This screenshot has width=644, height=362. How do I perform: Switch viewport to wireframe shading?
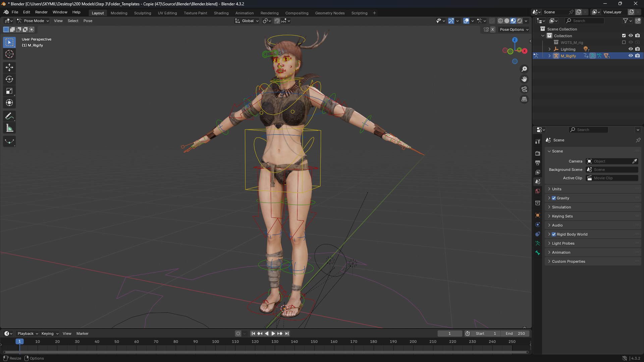pyautogui.click(x=500, y=21)
